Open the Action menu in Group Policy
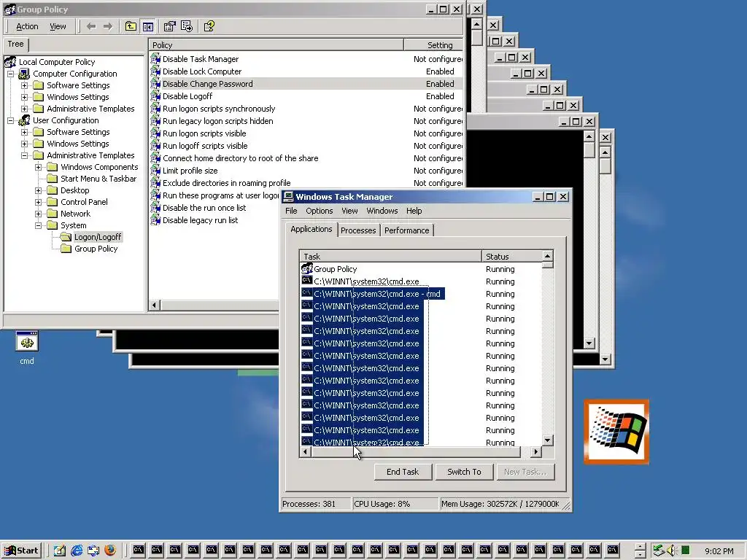Viewport: 747px width, 560px height. (x=27, y=27)
